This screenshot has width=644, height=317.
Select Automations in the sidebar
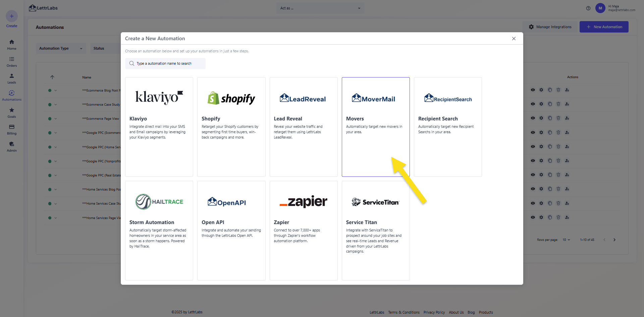point(12,96)
